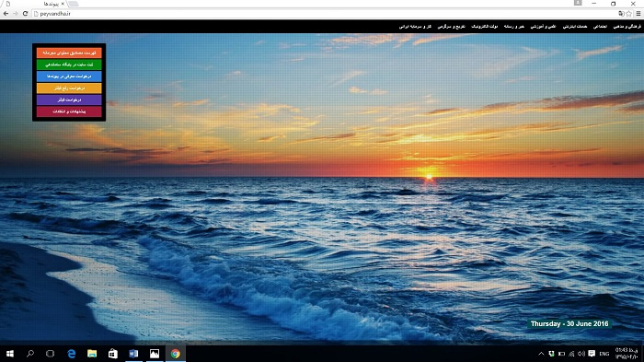Launch Word from the taskbar

(x=133, y=354)
